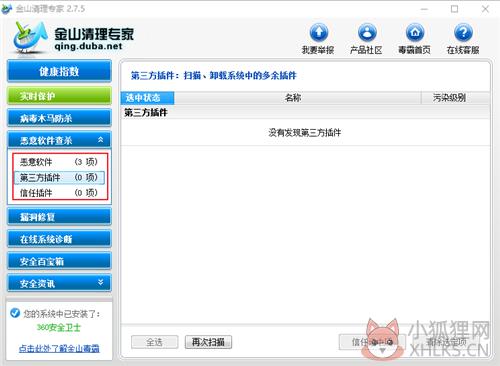Minimize the 金山清理专家 window
The height and width of the screenshot is (366, 500).
click(x=424, y=9)
